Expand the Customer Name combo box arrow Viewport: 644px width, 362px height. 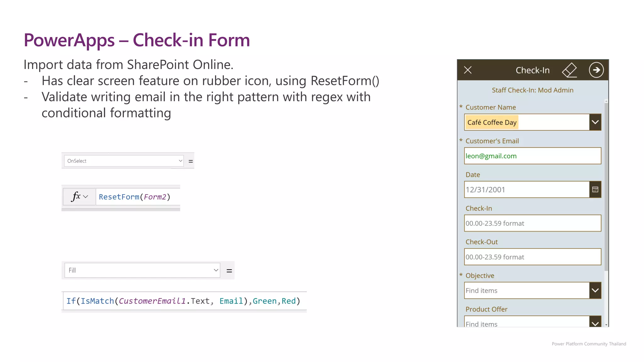click(595, 122)
